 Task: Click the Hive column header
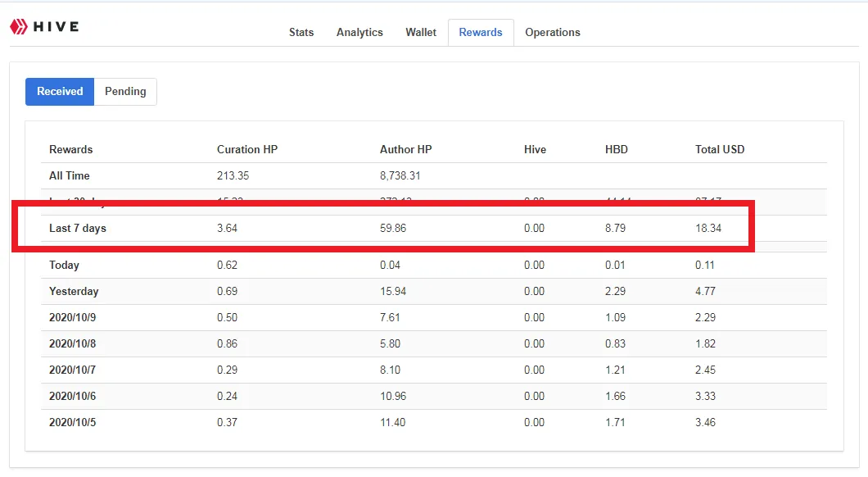click(x=535, y=150)
